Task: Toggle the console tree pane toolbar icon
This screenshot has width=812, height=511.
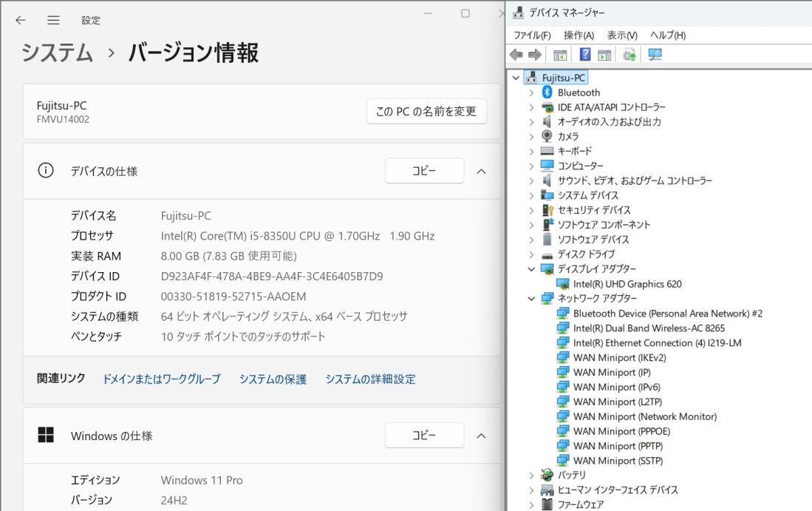Action: coord(560,55)
